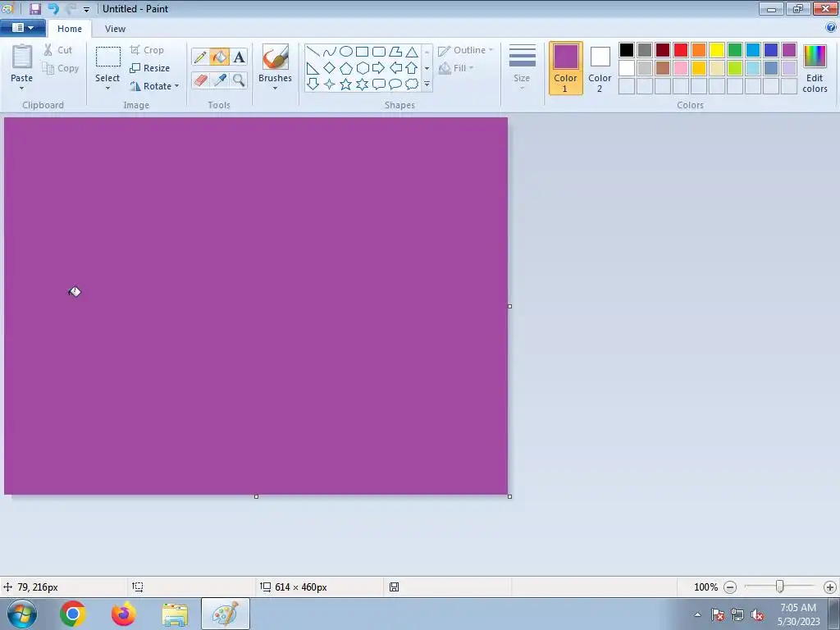
Task: Select the Pencil tool
Action: point(200,57)
